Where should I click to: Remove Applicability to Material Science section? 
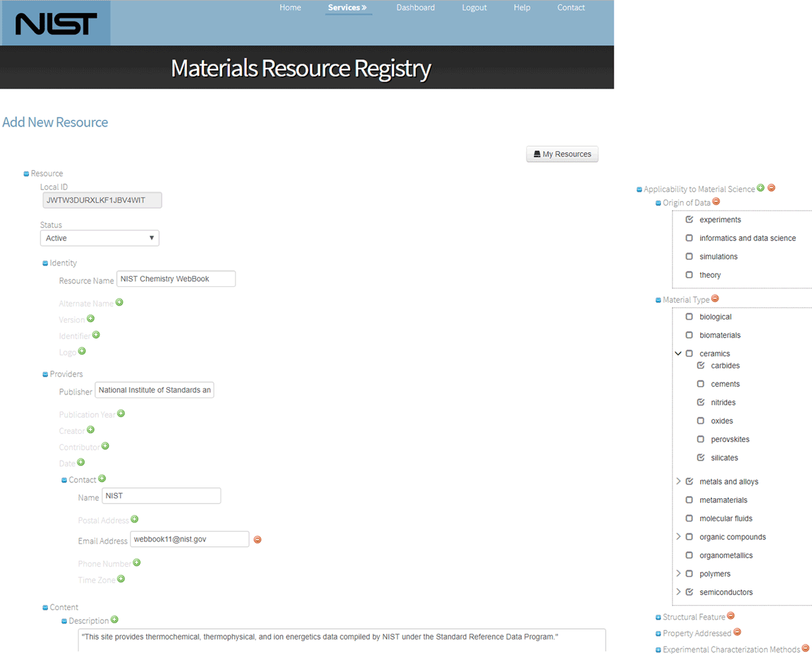tap(771, 188)
